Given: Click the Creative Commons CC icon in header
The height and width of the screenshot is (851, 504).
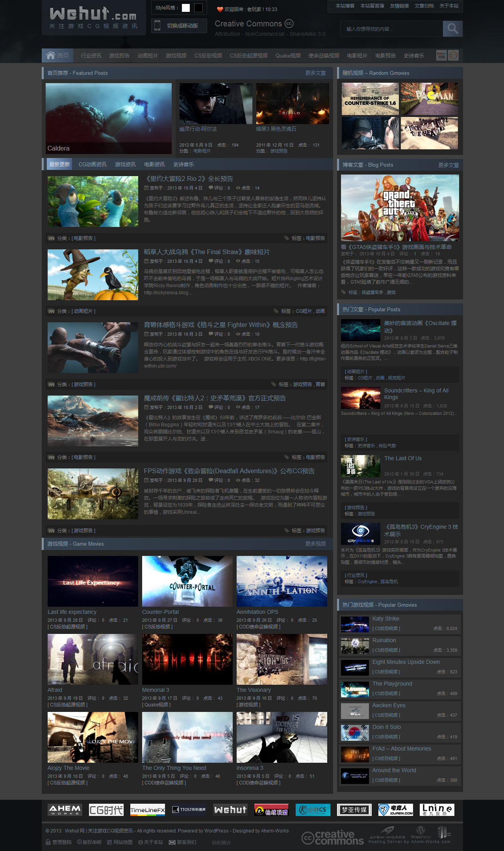Looking at the screenshot, I should pos(289,24).
